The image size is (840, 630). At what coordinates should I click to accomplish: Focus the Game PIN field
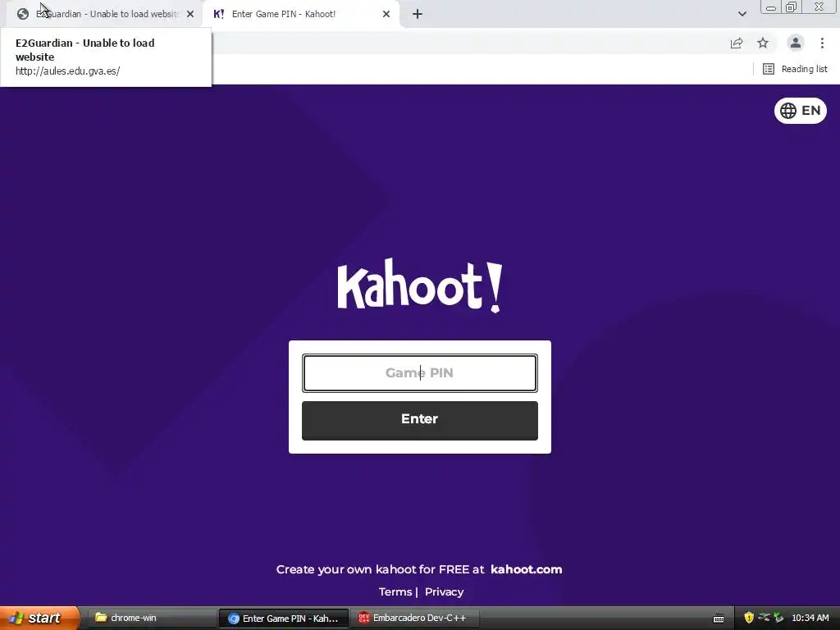(419, 373)
